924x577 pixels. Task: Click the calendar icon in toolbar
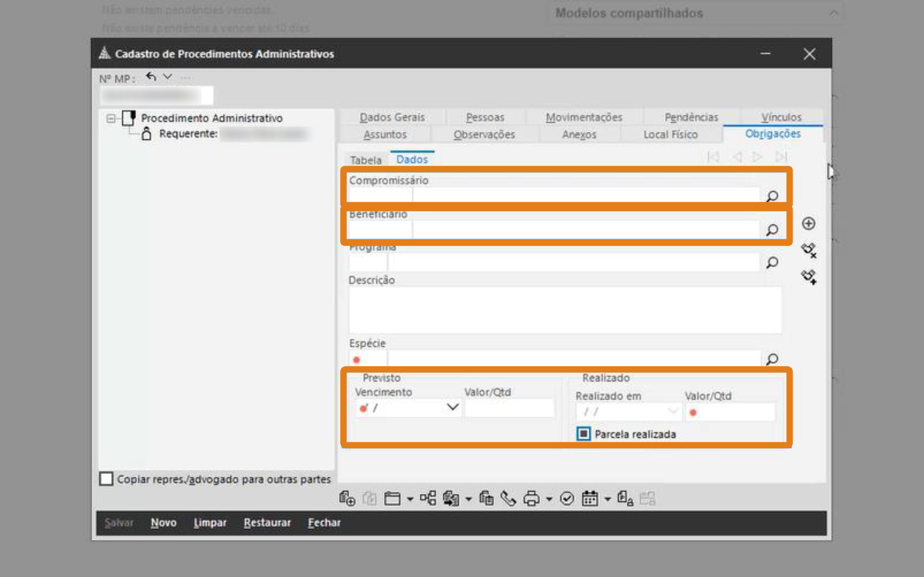point(590,498)
